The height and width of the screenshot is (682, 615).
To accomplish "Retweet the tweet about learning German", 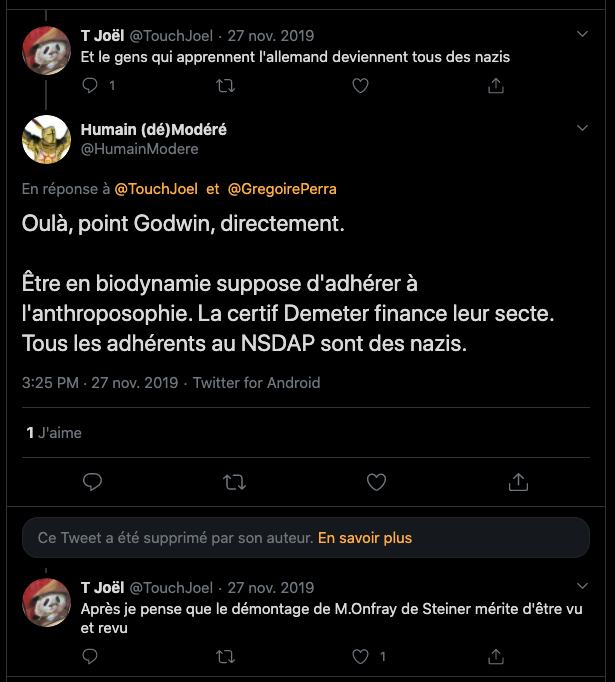I will (226, 86).
